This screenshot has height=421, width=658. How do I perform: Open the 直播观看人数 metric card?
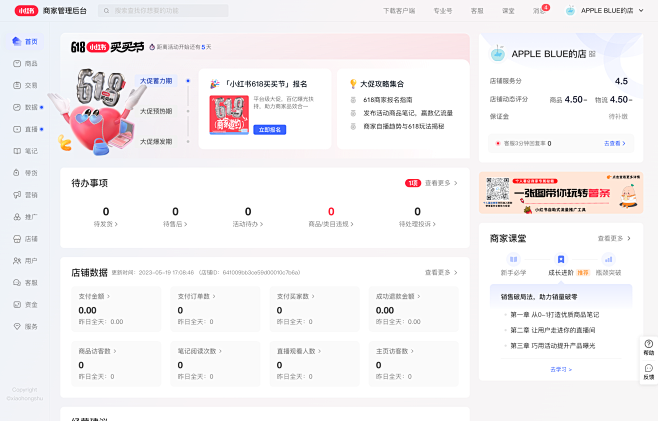[314, 363]
